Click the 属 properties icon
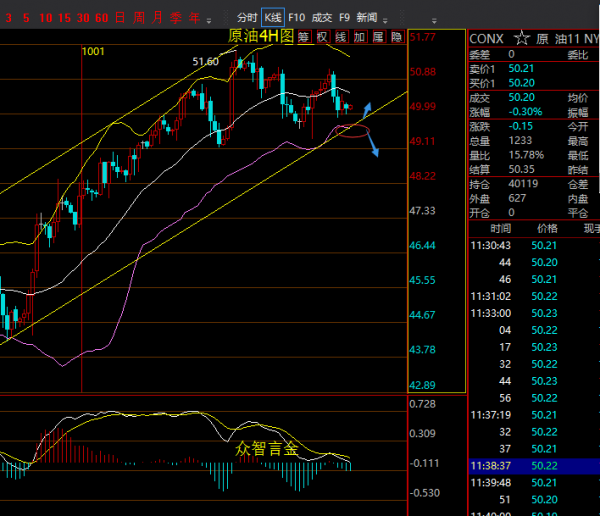Screen dimensions: 600x516 (378, 37)
